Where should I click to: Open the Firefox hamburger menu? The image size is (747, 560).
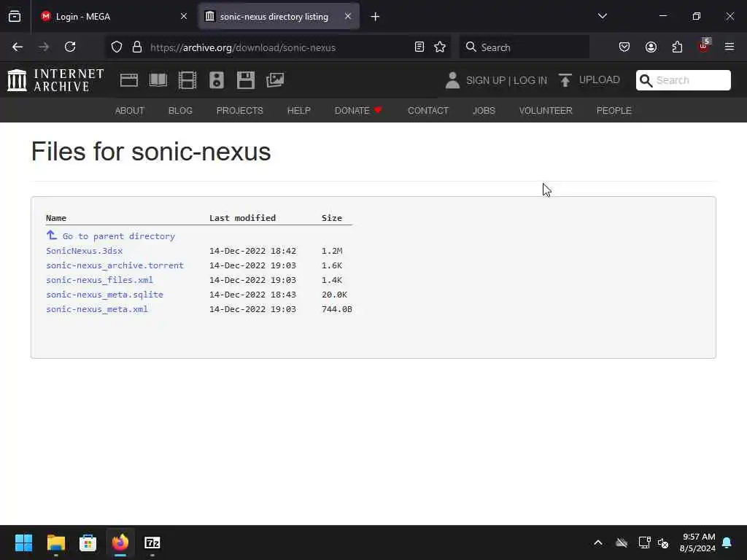729,47
